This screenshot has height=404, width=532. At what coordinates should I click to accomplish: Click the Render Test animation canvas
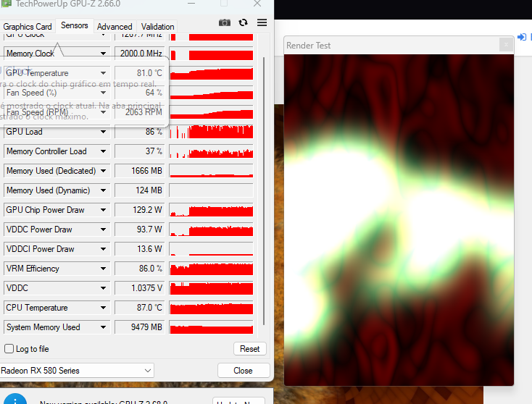pos(399,219)
